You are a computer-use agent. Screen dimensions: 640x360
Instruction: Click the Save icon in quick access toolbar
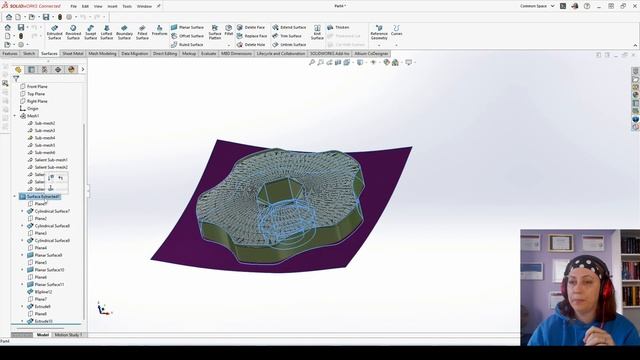(x=46, y=17)
